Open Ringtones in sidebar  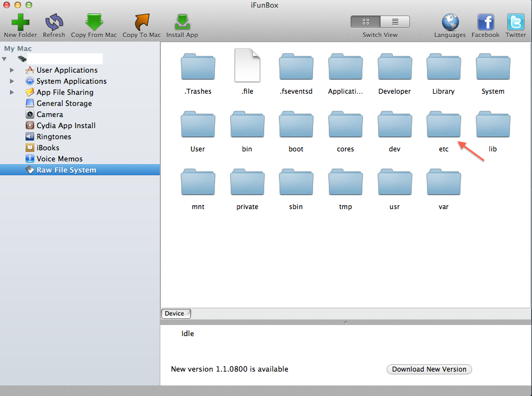click(x=54, y=137)
